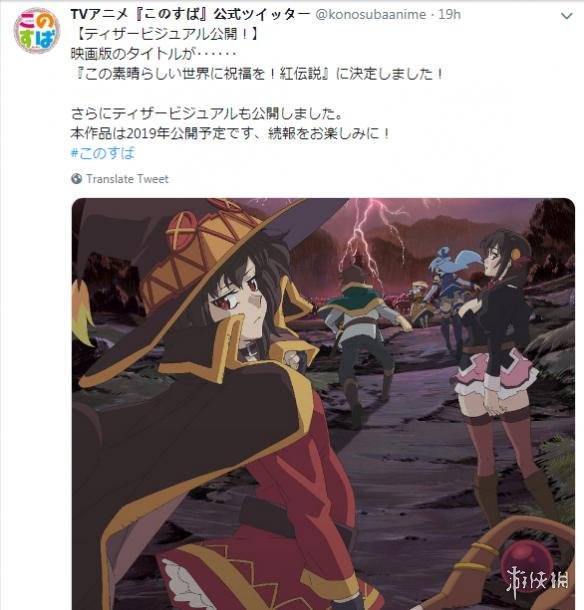Click the さらにティザービジュアルも公開しました sentence
Image resolution: width=584 pixels, height=610 pixels.
point(207,114)
